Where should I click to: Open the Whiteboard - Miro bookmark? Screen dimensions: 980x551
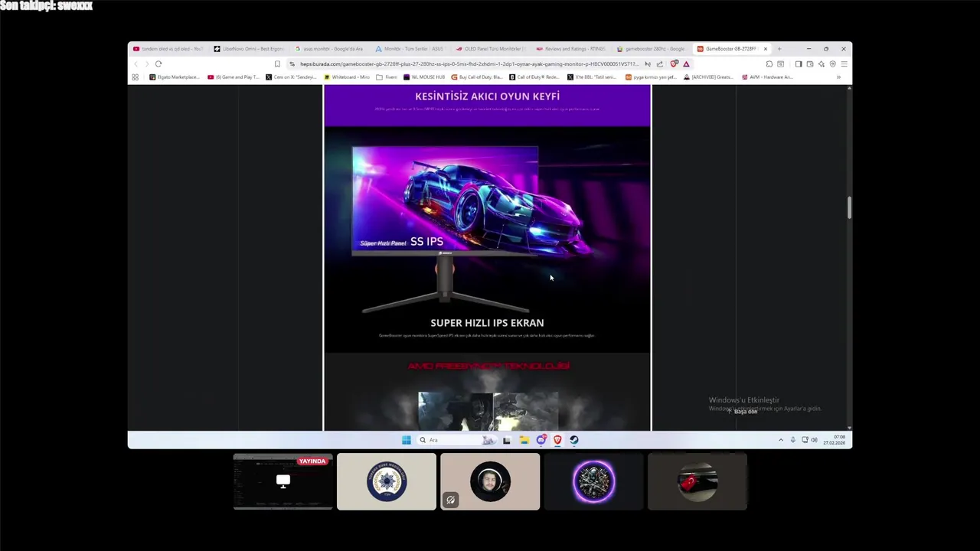(x=347, y=77)
